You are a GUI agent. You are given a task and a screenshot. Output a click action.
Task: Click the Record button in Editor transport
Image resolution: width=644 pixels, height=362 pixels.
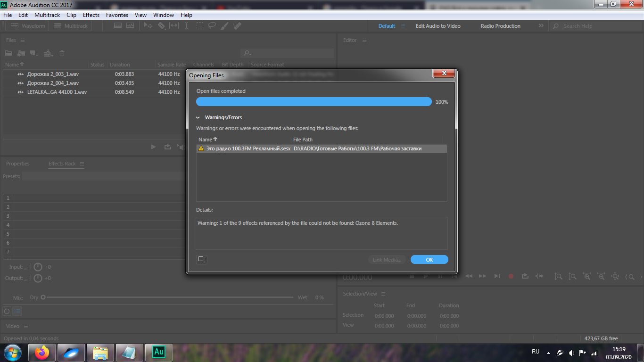[x=511, y=276]
